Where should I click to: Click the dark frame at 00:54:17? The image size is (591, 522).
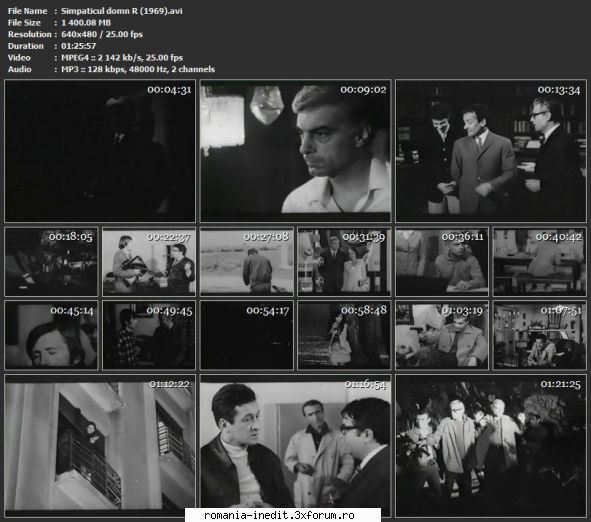click(247, 335)
